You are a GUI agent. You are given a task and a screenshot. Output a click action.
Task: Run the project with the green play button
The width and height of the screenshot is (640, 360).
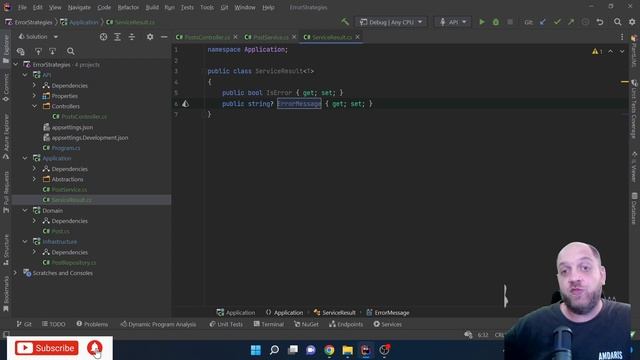pos(482,22)
